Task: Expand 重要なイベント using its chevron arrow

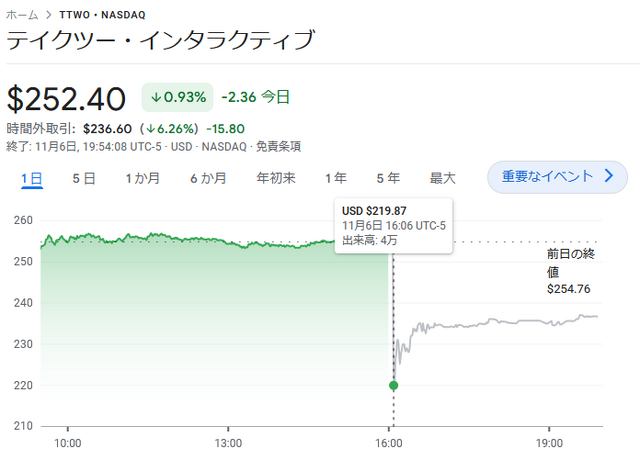Action: [610, 177]
